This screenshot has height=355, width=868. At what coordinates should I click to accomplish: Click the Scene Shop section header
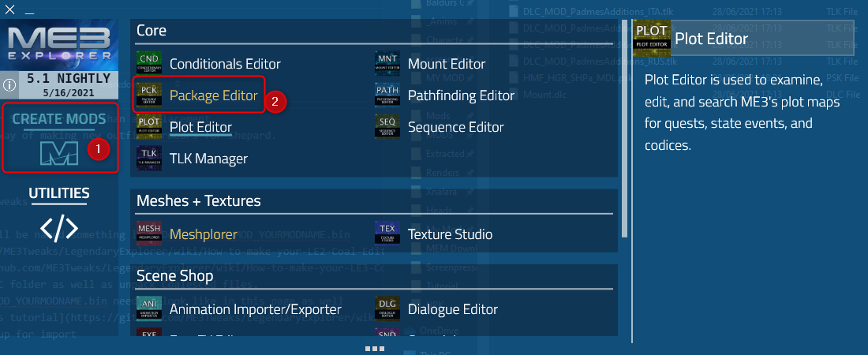coord(175,275)
